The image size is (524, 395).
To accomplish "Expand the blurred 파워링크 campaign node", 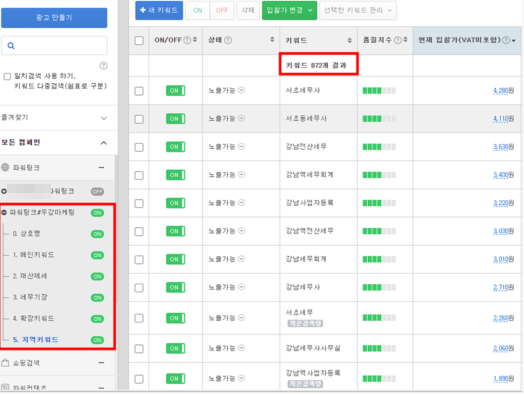I will [x=4, y=191].
